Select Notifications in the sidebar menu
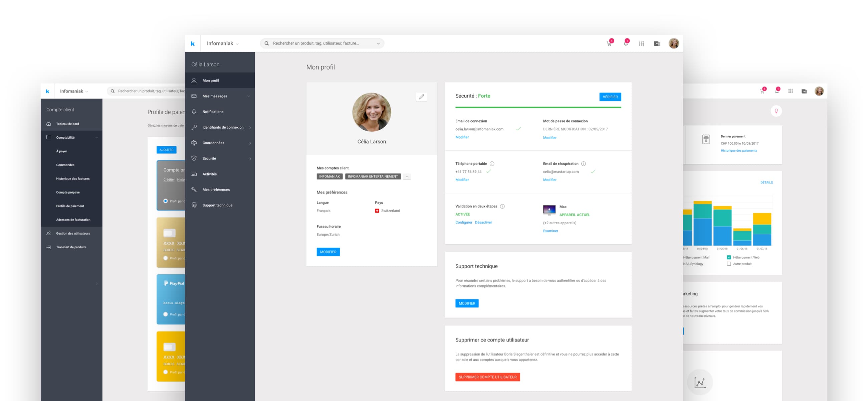 pyautogui.click(x=213, y=112)
